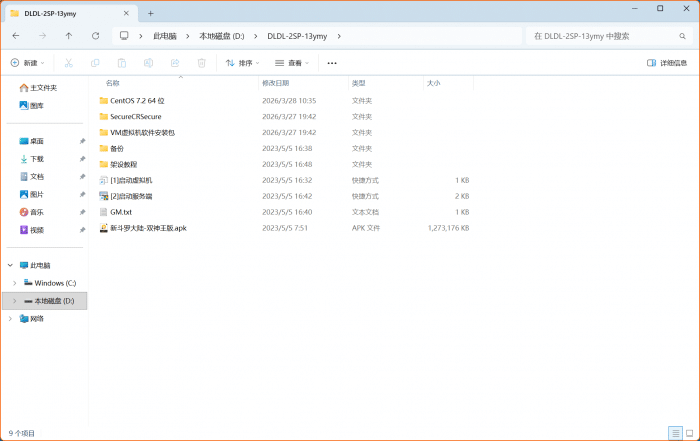This screenshot has height=441, width=700.
Task: Open the See more (…) toolbar menu
Action: (x=332, y=62)
